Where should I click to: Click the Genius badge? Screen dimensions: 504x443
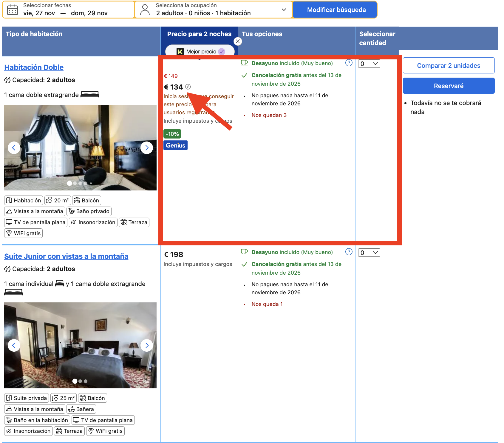pos(175,145)
